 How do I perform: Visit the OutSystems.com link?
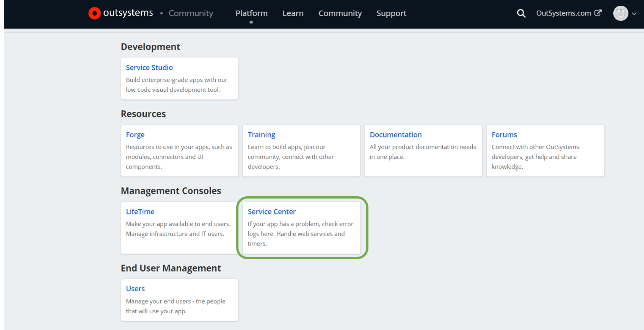tap(563, 13)
